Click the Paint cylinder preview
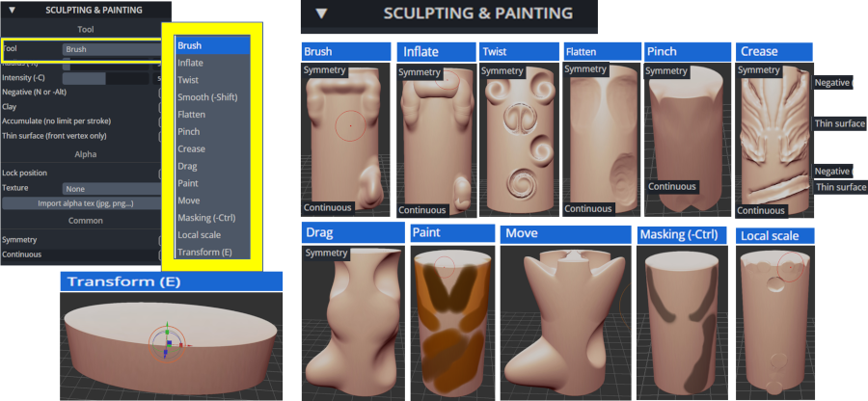Image resolution: width=868 pixels, height=401 pixels. [x=453, y=321]
